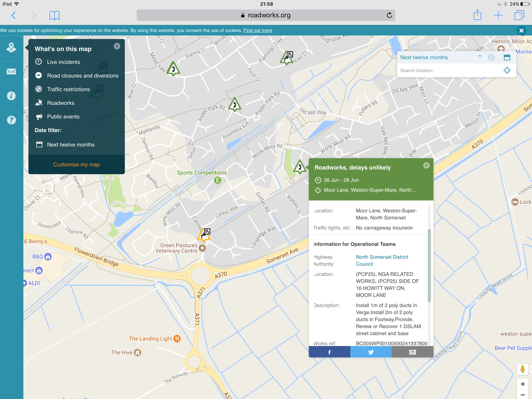Open the email alerts sidebar icon
The image size is (532, 399).
[x=11, y=72]
